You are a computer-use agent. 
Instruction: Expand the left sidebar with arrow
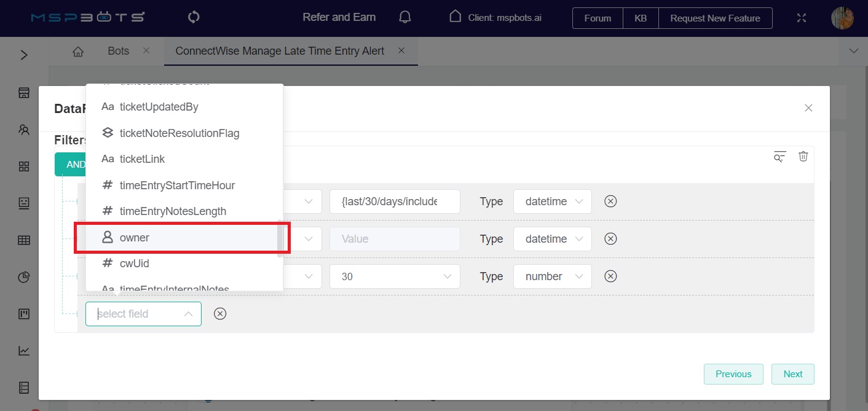pyautogui.click(x=24, y=55)
